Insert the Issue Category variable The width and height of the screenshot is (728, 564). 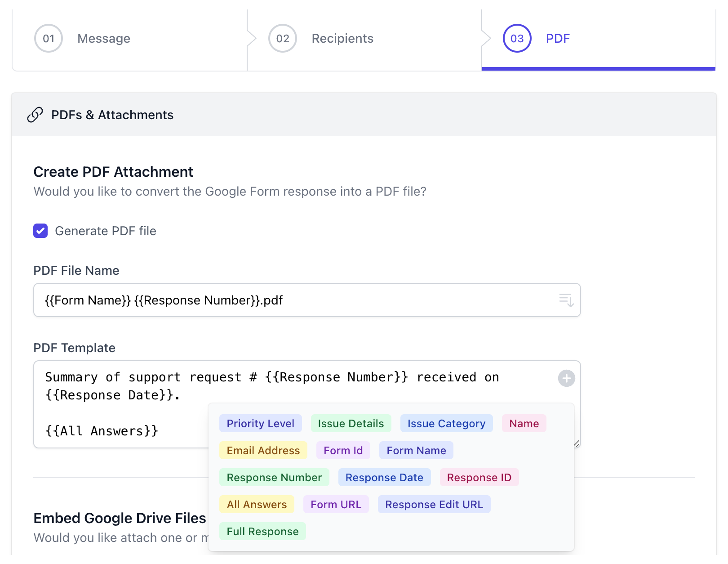(446, 423)
